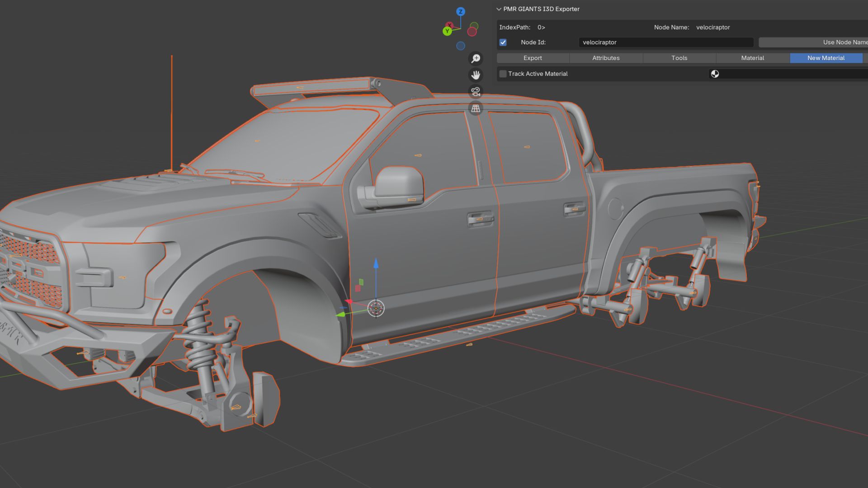Switch to the Attributes tab

click(x=606, y=58)
